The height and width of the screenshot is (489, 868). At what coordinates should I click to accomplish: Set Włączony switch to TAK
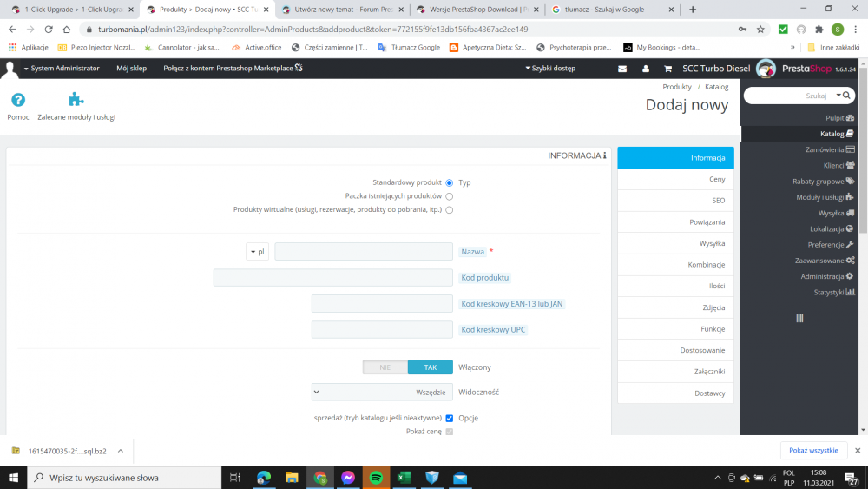pyautogui.click(x=431, y=367)
